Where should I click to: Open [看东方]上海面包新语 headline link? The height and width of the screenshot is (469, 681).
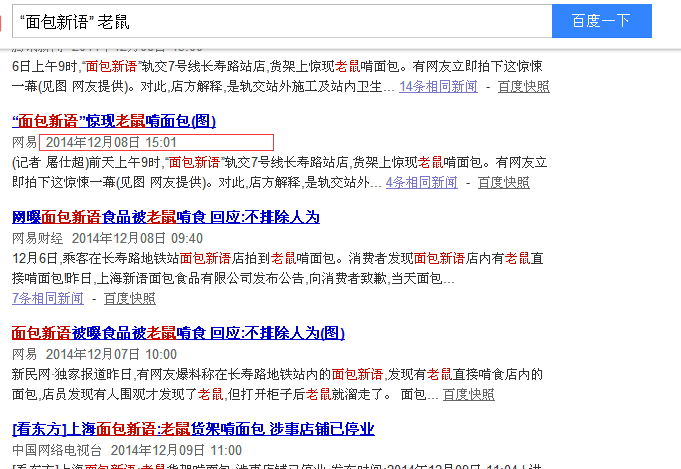(x=192, y=429)
